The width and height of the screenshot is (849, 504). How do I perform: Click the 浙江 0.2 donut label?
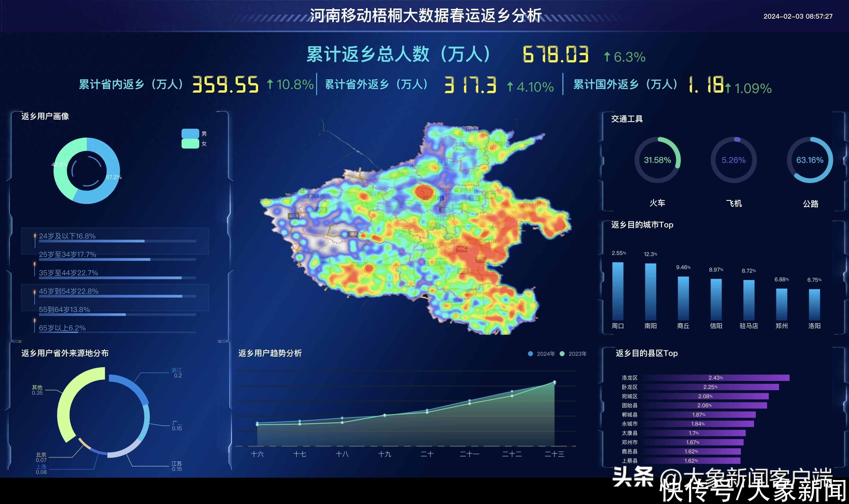point(177,372)
